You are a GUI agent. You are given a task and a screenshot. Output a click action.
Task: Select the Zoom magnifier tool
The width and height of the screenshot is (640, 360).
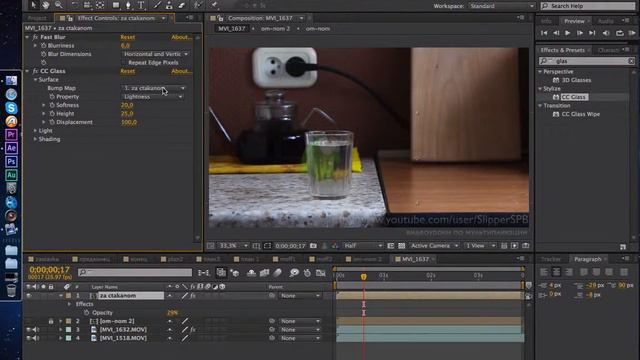59,5
